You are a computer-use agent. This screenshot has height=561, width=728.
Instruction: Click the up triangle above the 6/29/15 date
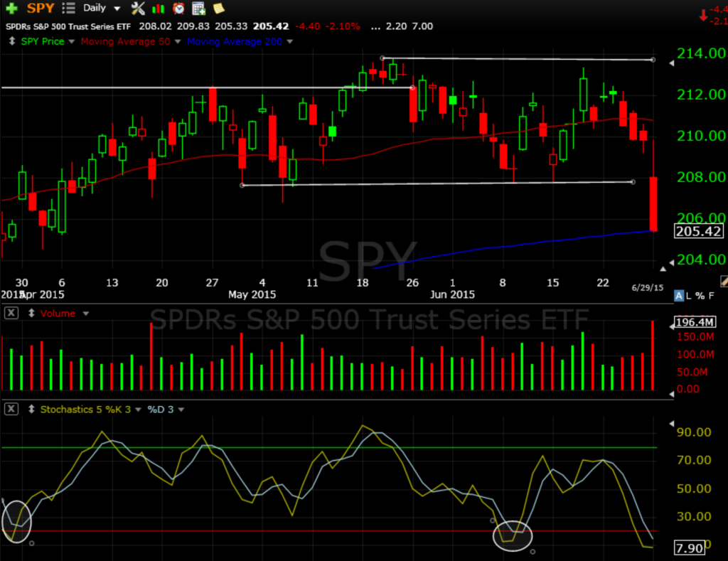pos(663,269)
